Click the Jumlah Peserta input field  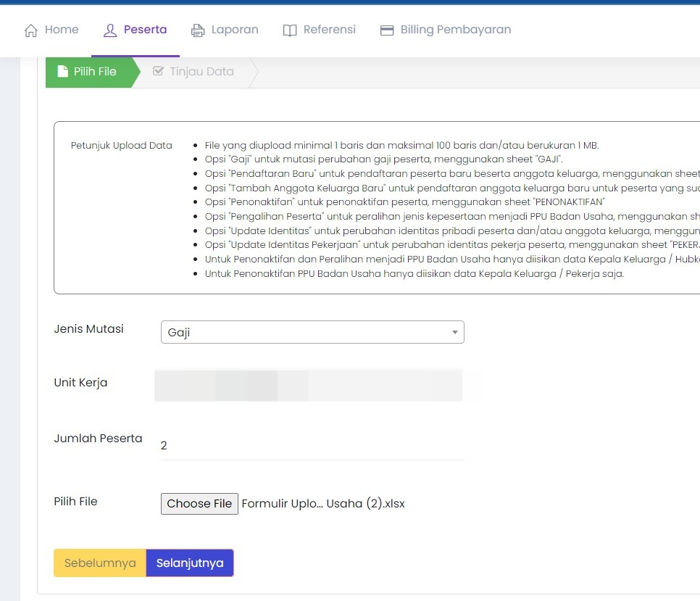pyautogui.click(x=312, y=445)
